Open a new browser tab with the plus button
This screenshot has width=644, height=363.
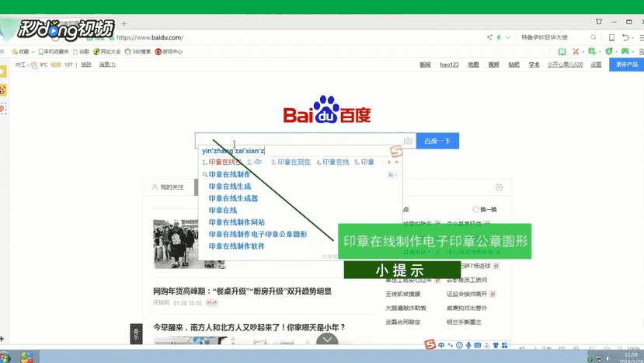tap(124, 24)
